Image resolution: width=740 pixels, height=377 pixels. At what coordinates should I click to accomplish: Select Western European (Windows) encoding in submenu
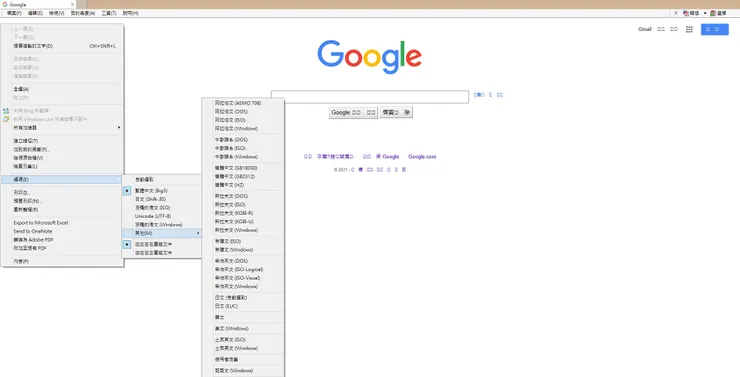click(x=162, y=225)
